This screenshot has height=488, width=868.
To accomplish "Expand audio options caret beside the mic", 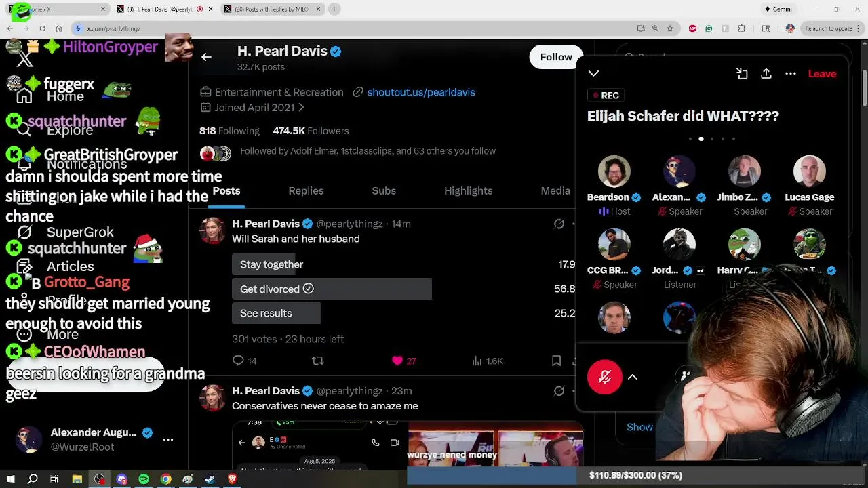I will pyautogui.click(x=632, y=377).
